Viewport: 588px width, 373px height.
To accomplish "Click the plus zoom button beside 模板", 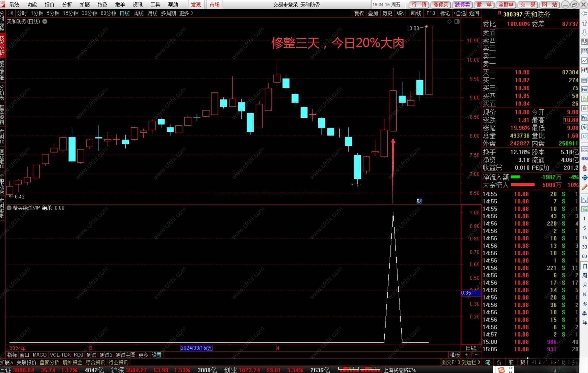I will click(x=466, y=355).
